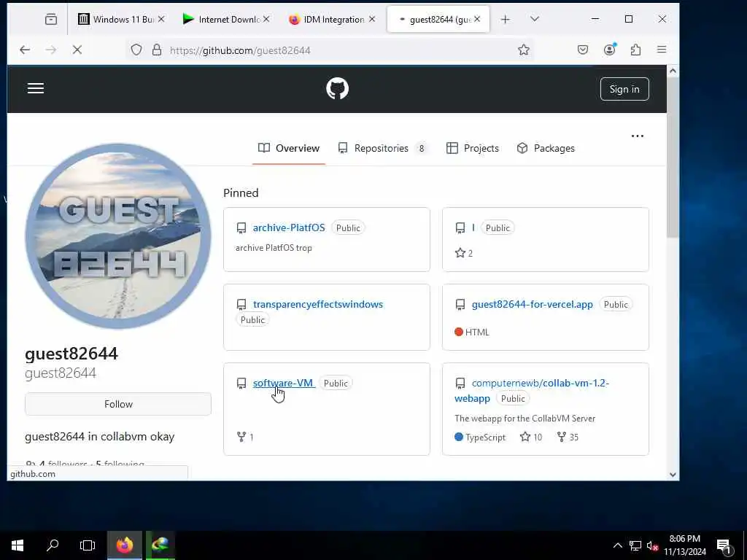Viewport: 747px width, 560px height.
Task: Open the tracking protection shield icon
Action: [x=136, y=50]
